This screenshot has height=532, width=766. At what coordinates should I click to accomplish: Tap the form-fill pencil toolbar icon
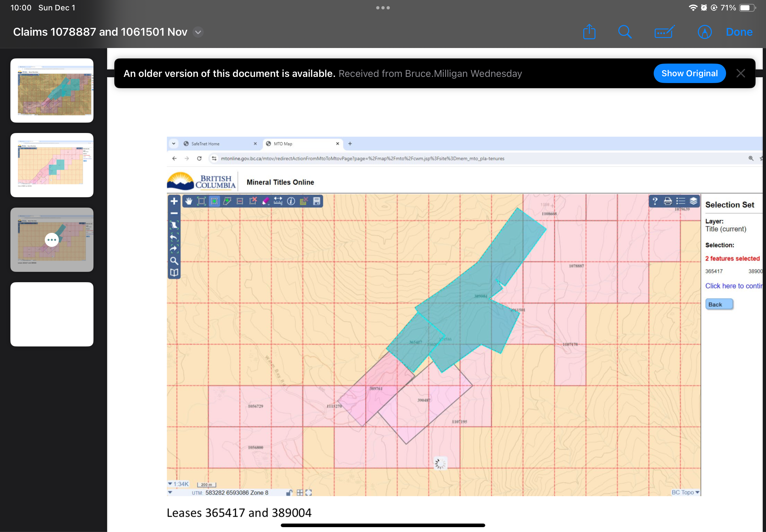(664, 32)
